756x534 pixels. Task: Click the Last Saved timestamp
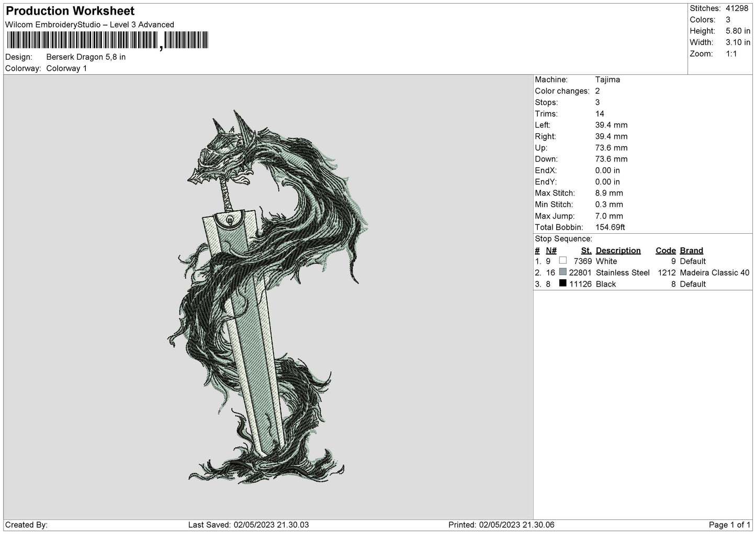[248, 525]
